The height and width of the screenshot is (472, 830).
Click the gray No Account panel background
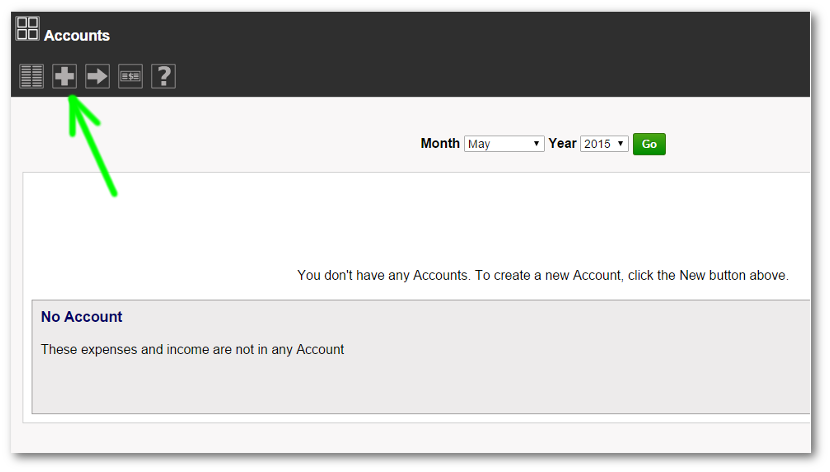coord(420,385)
